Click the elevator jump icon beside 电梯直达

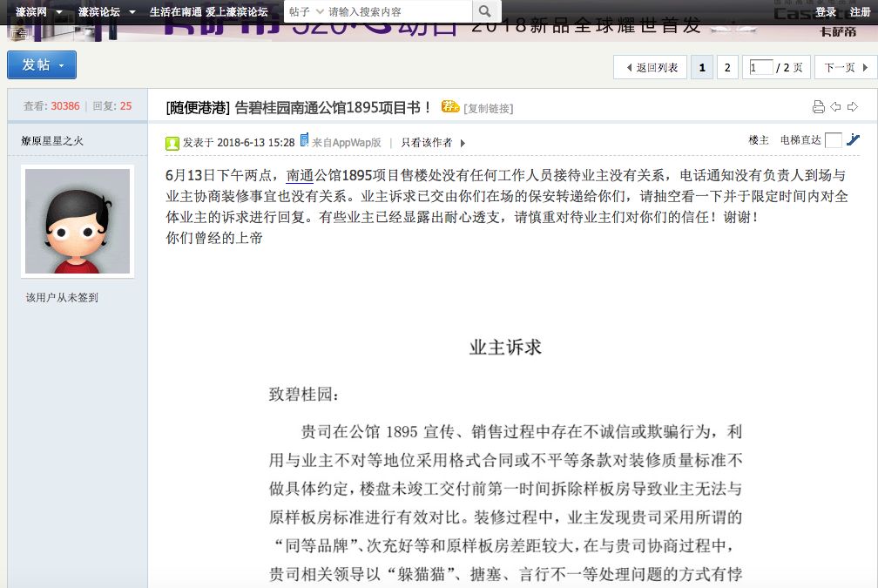pyautogui.click(x=853, y=139)
